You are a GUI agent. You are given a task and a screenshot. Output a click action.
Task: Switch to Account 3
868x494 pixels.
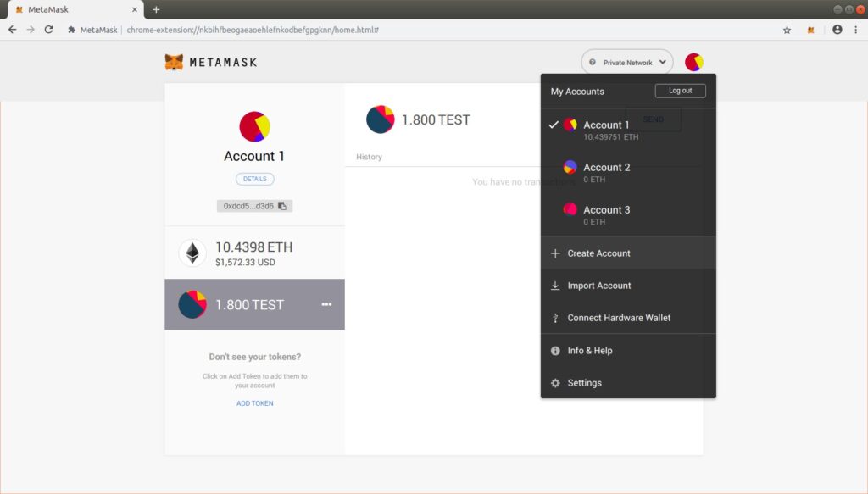606,214
